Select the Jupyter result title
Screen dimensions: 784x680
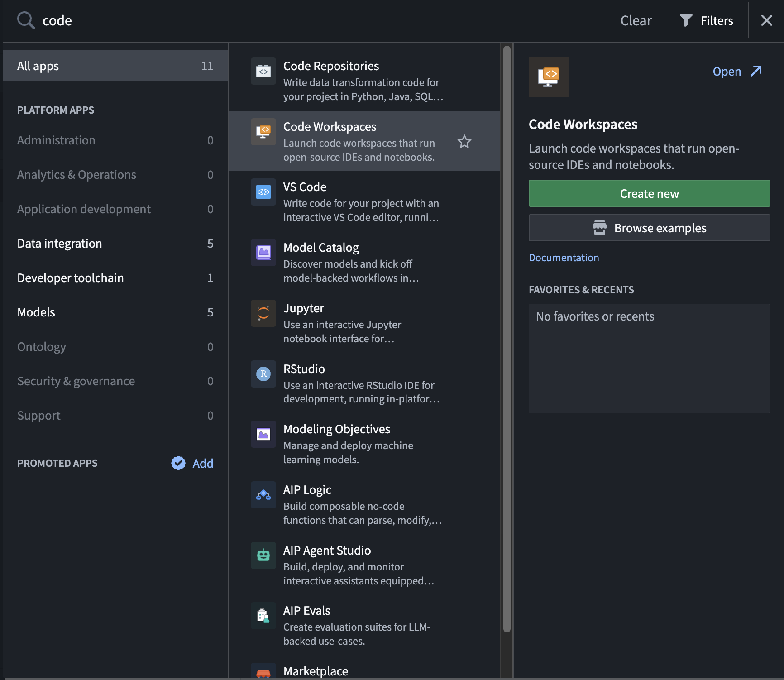304,308
